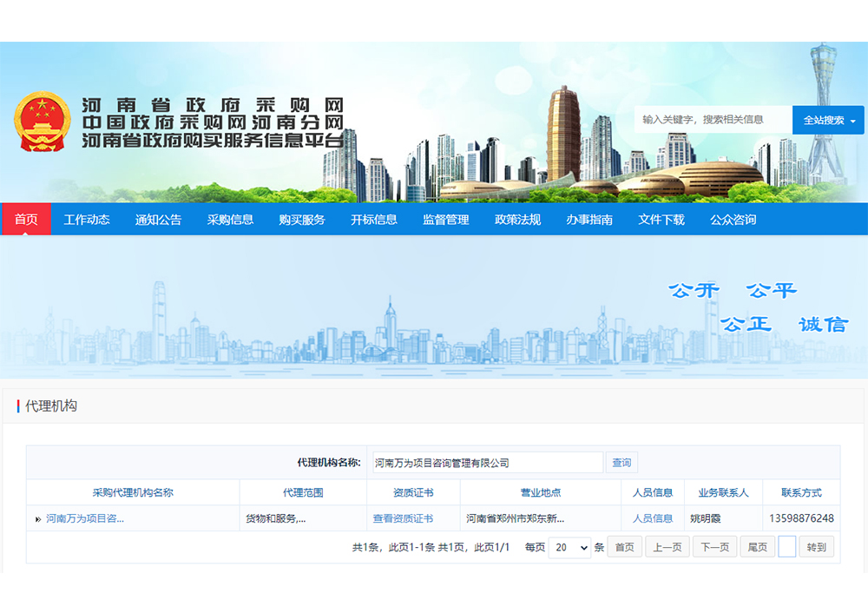Click the 人员信息 column header
This screenshot has height=613, width=868.
click(x=653, y=493)
